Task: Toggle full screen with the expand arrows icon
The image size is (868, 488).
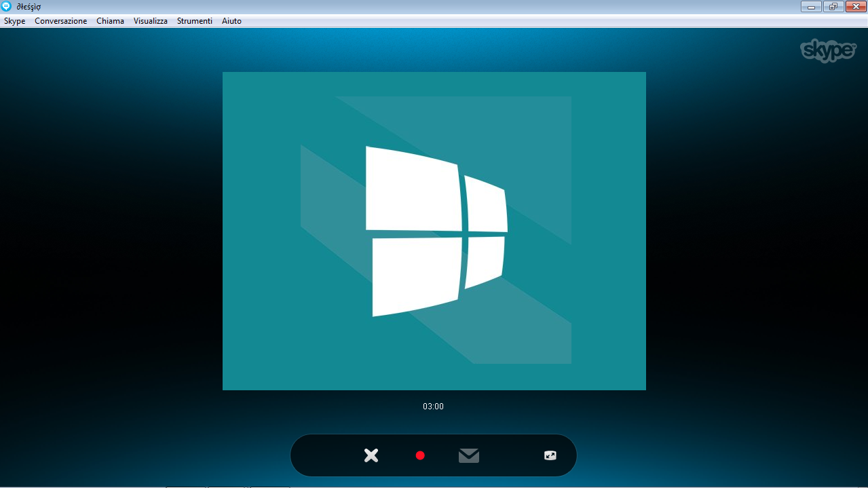Action: tap(550, 455)
